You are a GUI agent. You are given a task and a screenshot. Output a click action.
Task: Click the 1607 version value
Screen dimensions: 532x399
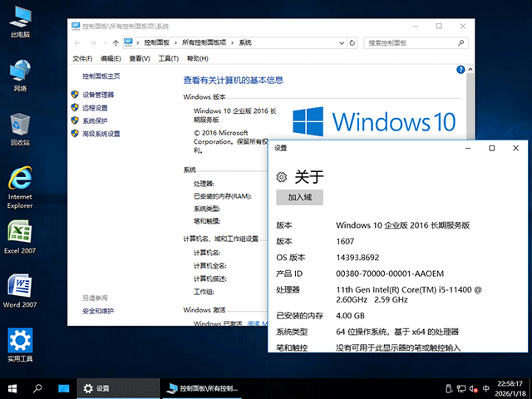(x=345, y=241)
